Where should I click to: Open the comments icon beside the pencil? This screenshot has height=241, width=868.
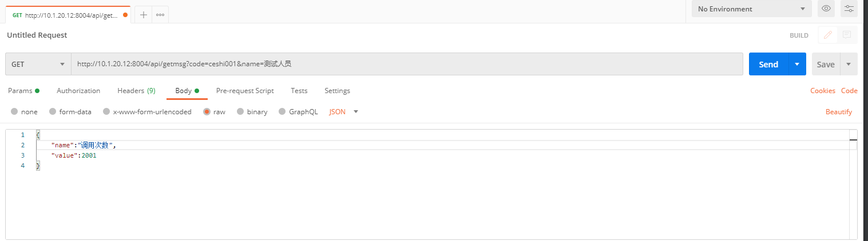tap(847, 35)
